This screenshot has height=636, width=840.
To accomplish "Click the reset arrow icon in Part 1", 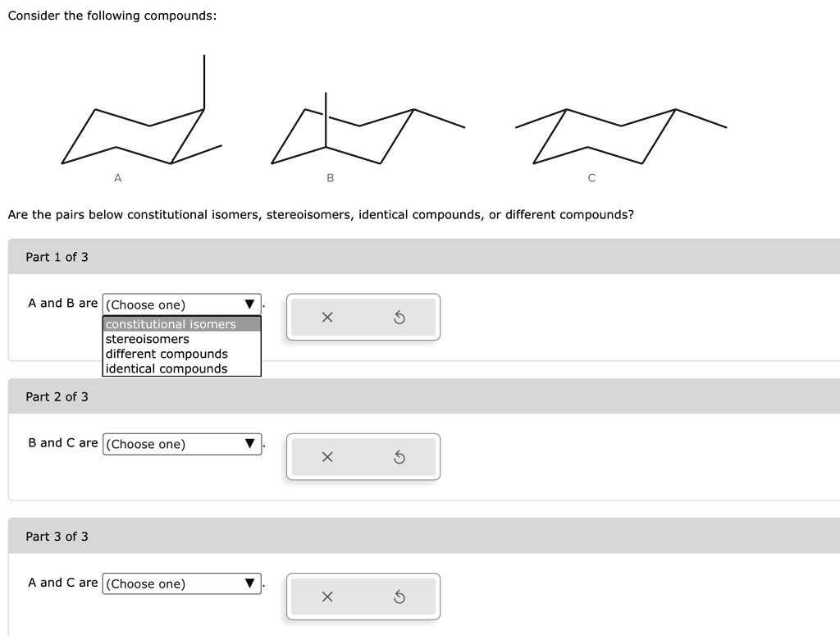I will pyautogui.click(x=399, y=317).
